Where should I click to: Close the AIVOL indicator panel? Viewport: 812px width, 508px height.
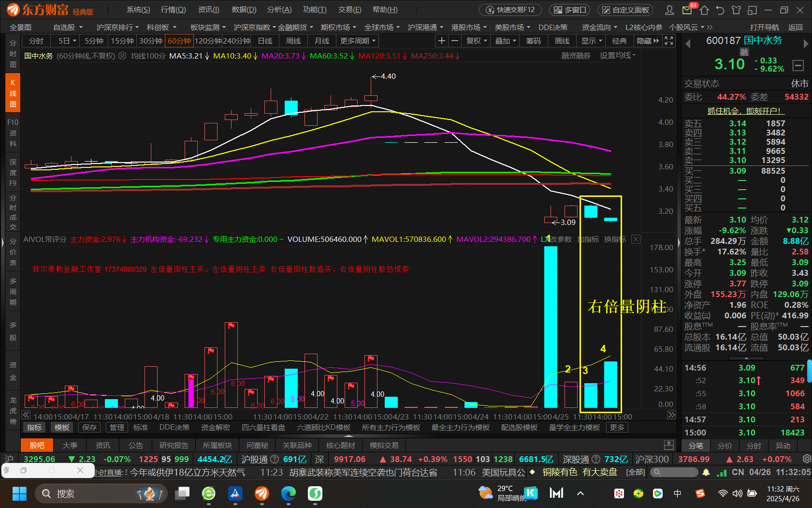[636, 239]
